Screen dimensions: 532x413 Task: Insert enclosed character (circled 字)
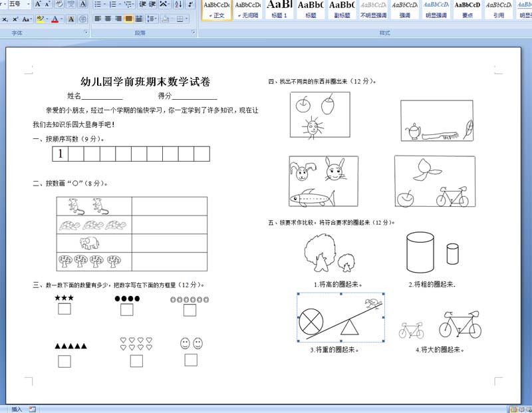pos(82,19)
